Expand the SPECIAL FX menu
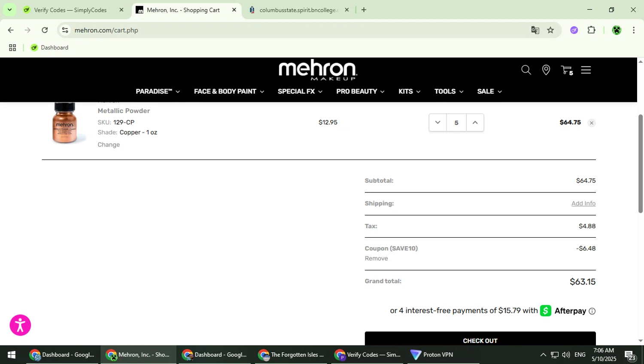Screen dimensions: 644x364 pyautogui.click(x=300, y=92)
